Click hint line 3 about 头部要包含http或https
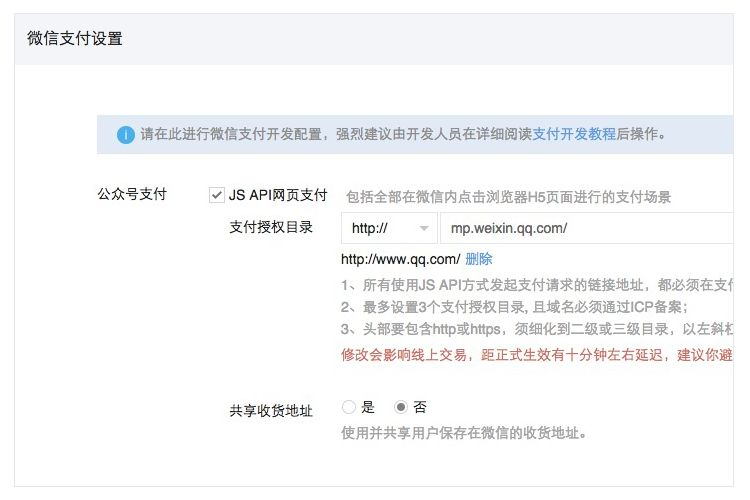The height and width of the screenshot is (500, 750). coord(536,331)
